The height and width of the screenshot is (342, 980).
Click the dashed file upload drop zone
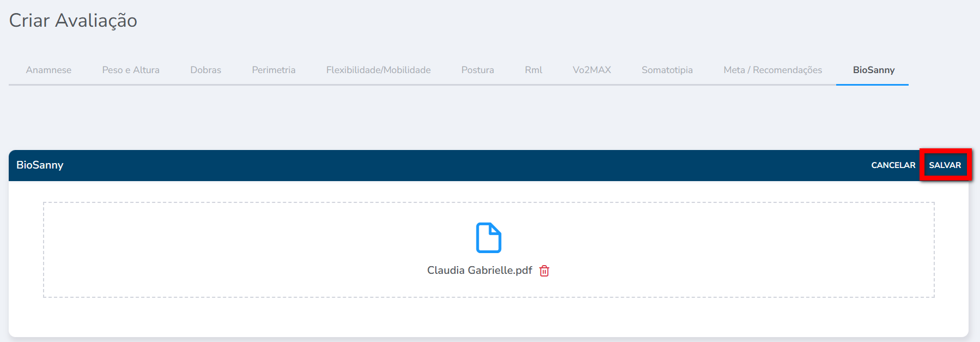[218, 250]
